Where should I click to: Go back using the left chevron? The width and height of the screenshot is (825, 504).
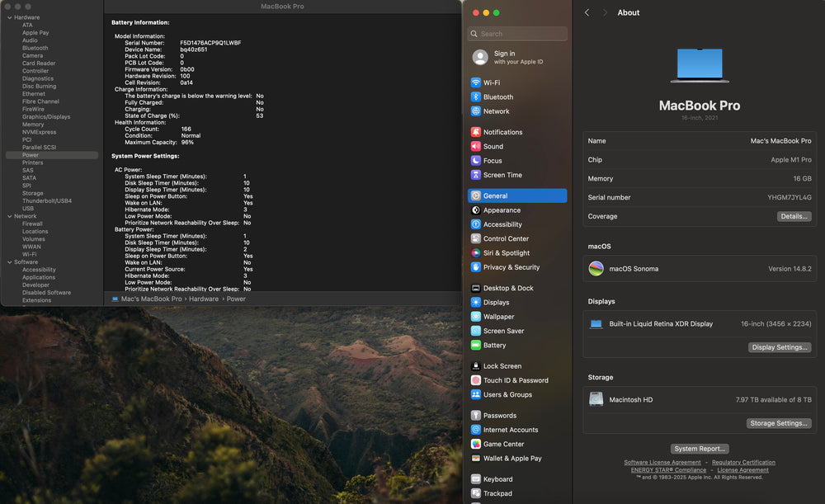pyautogui.click(x=587, y=12)
